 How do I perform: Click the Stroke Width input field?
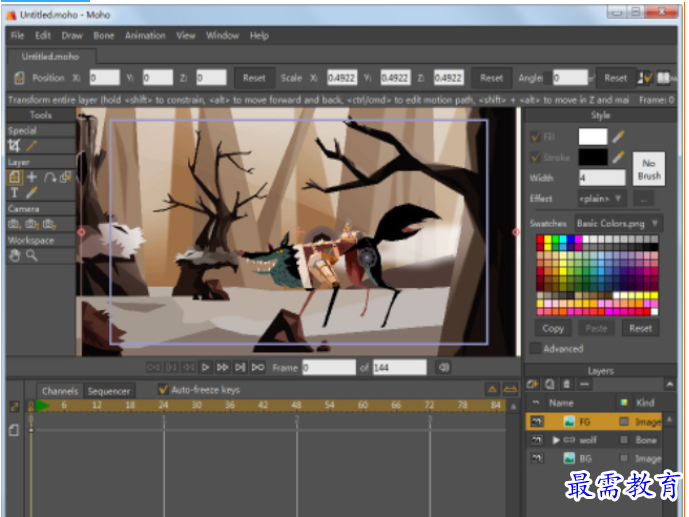[x=602, y=178]
